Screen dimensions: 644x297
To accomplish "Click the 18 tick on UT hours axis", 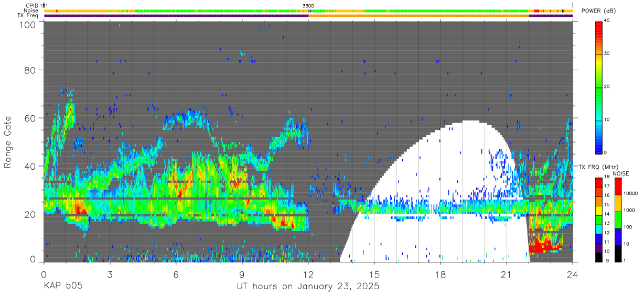I will click(441, 274).
